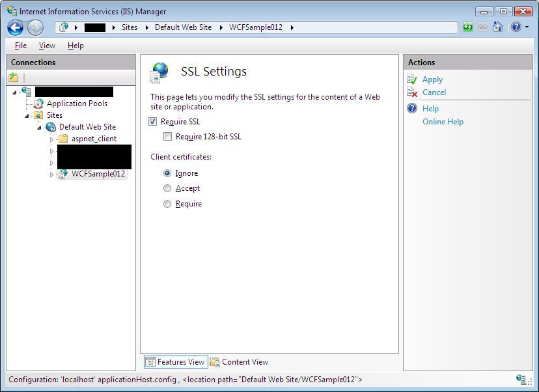Open the arrow after Sites in the address bar
The width and height of the screenshot is (539, 392).
(x=146, y=27)
